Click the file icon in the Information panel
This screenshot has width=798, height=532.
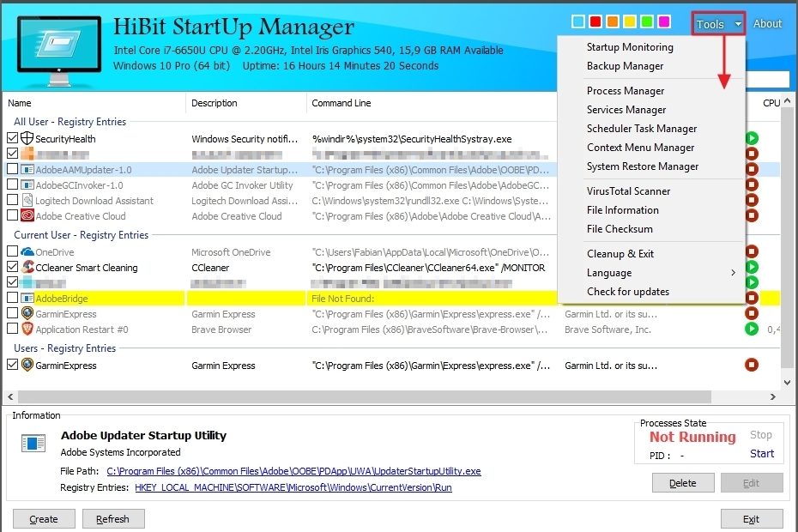pyautogui.click(x=33, y=443)
